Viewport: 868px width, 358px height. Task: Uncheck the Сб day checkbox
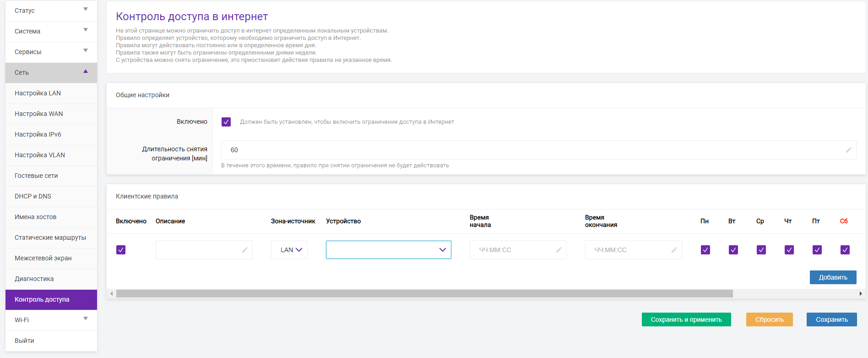click(x=845, y=250)
